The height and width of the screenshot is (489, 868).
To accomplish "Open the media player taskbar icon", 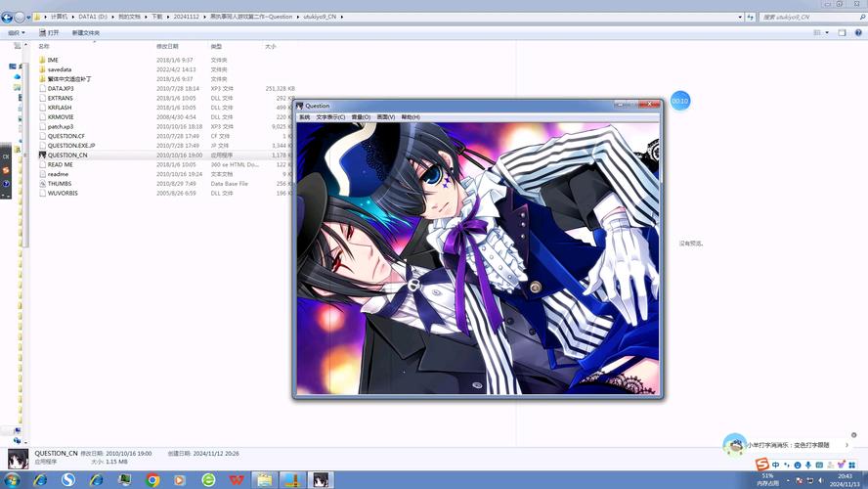I will (181, 479).
